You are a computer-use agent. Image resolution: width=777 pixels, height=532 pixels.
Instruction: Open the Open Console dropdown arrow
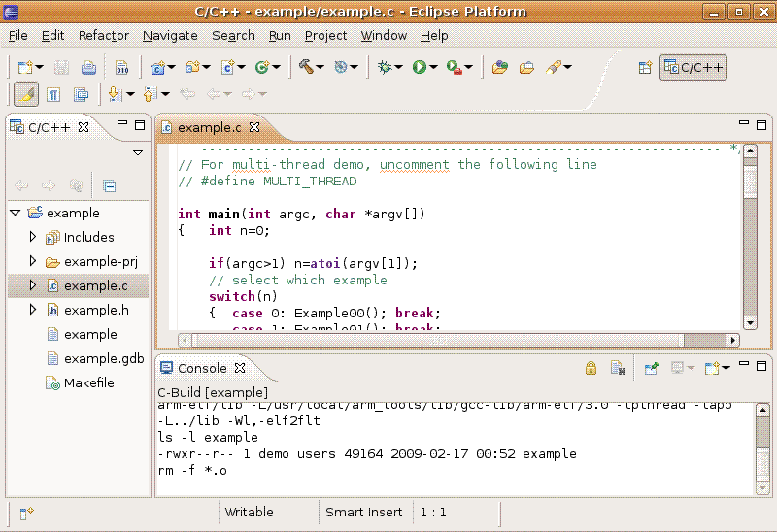726,368
